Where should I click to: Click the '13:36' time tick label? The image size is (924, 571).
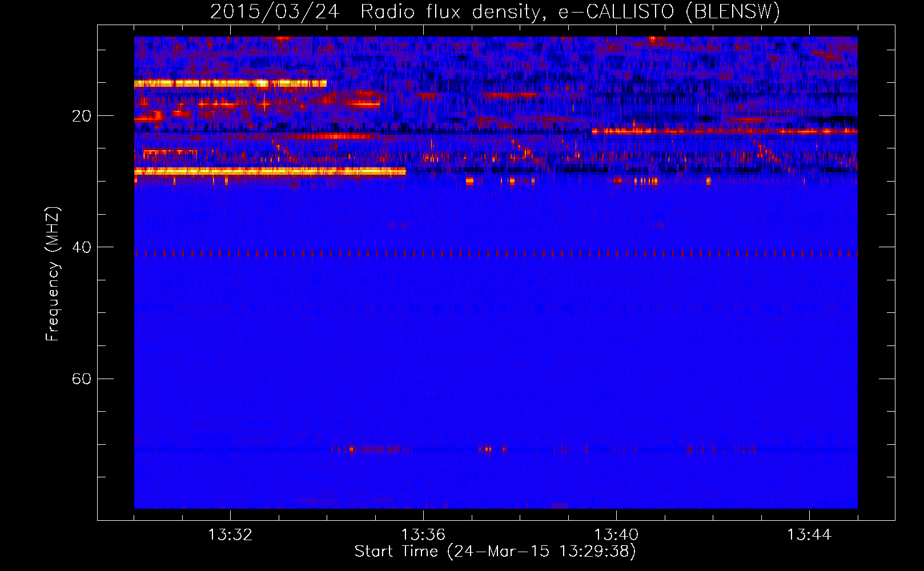(x=423, y=535)
